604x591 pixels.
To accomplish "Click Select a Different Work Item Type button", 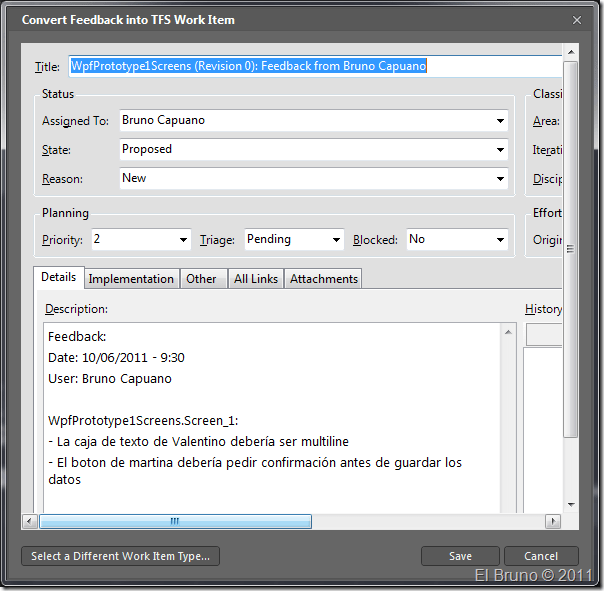I will [120, 556].
